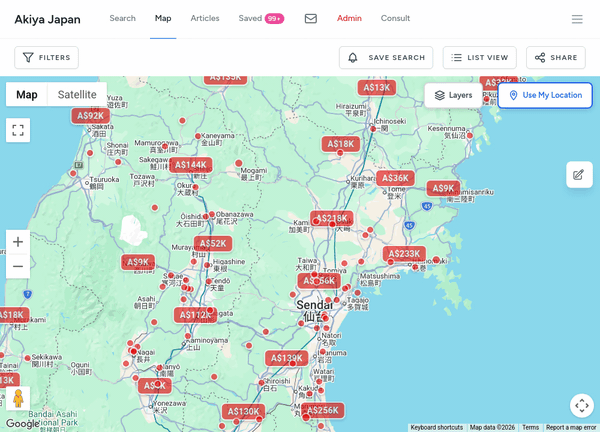Select the A$256K price marker

coord(323,410)
